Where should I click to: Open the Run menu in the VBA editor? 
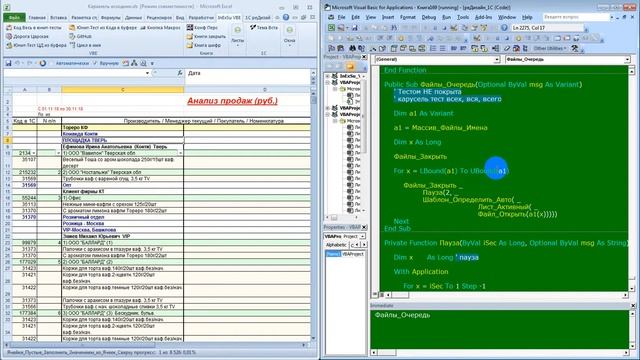coord(447,17)
